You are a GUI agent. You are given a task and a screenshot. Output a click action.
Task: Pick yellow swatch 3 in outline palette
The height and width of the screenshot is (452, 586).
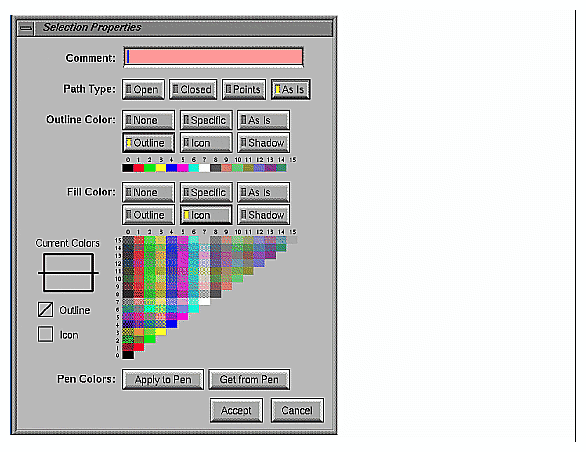pos(161,168)
